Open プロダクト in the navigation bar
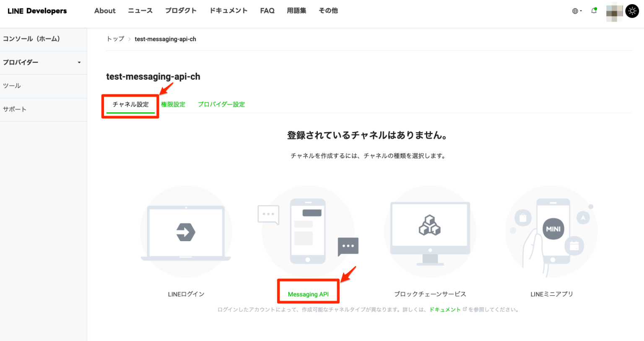 (181, 10)
